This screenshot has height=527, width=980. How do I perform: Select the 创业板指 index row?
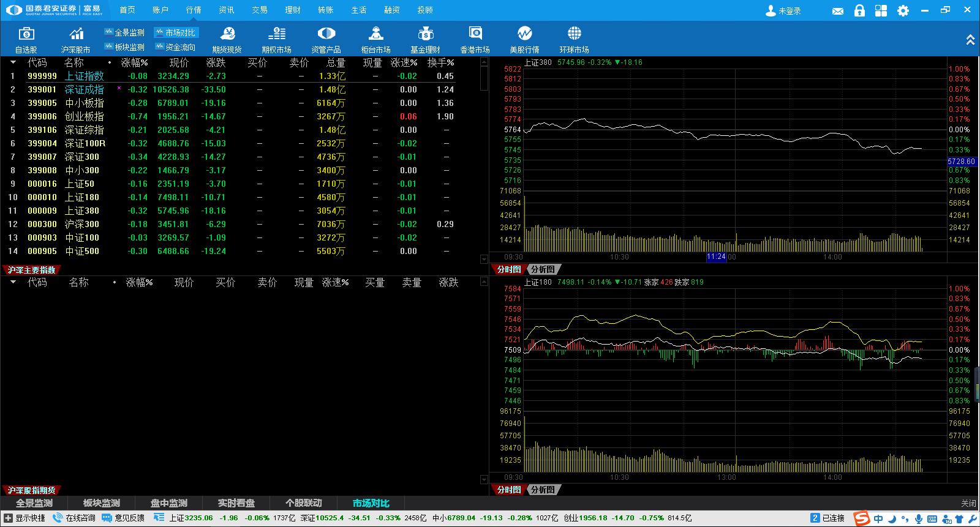(x=84, y=116)
